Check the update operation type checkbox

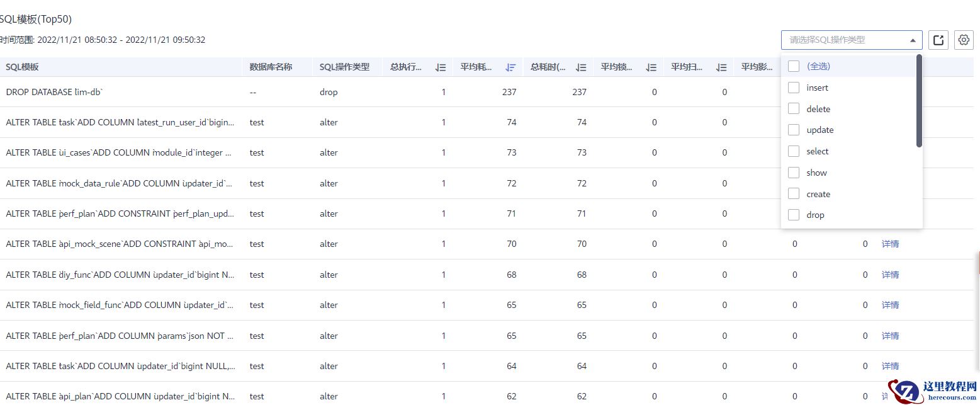(x=794, y=130)
